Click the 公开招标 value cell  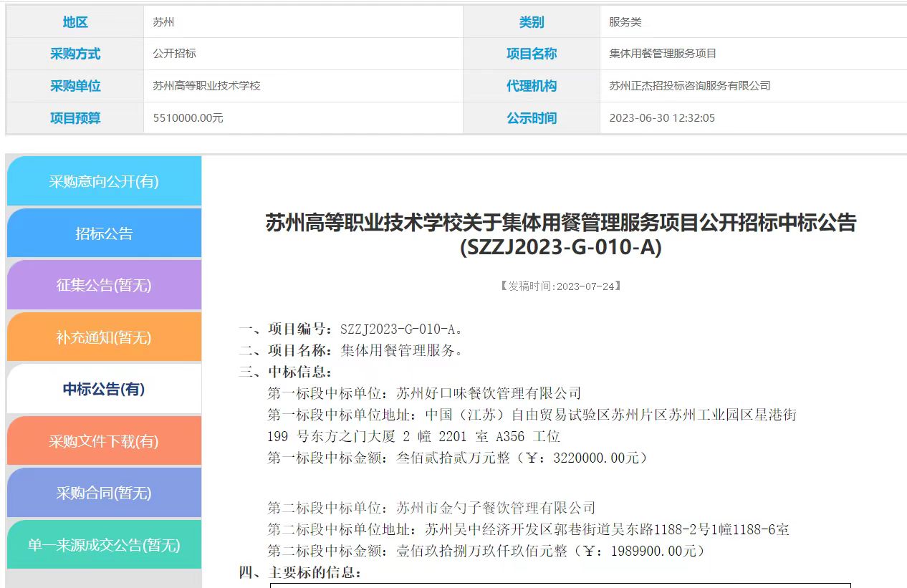point(303,54)
